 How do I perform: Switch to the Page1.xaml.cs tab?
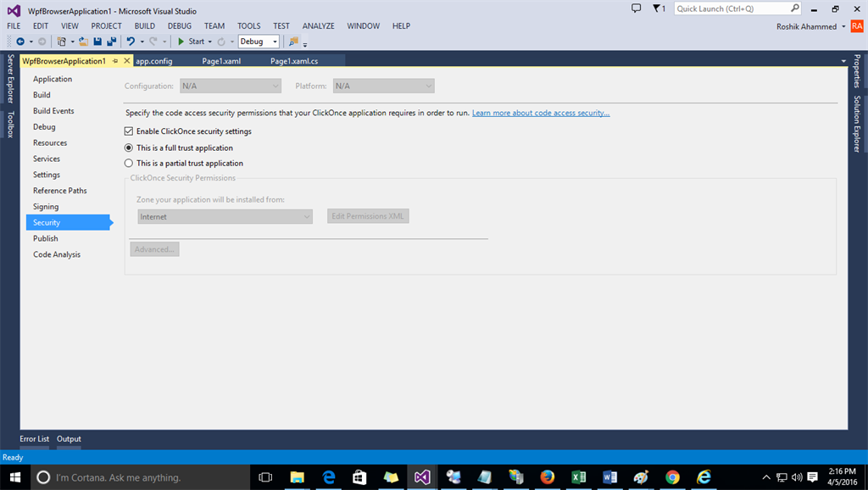(x=294, y=61)
